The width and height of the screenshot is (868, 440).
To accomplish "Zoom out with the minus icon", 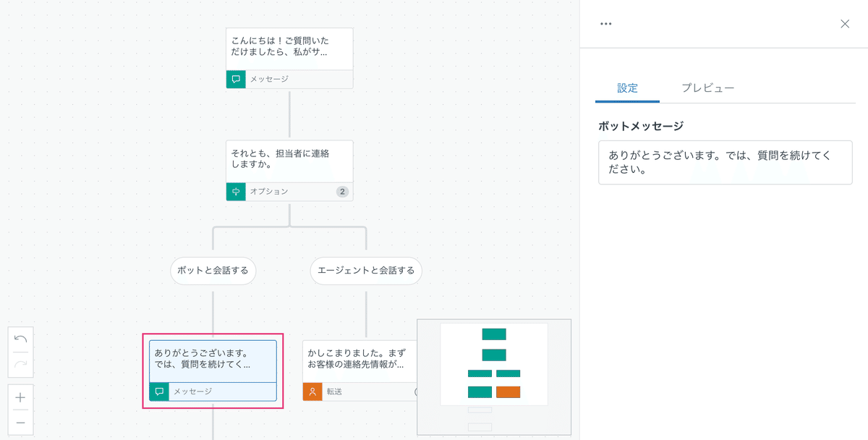I will [20, 422].
